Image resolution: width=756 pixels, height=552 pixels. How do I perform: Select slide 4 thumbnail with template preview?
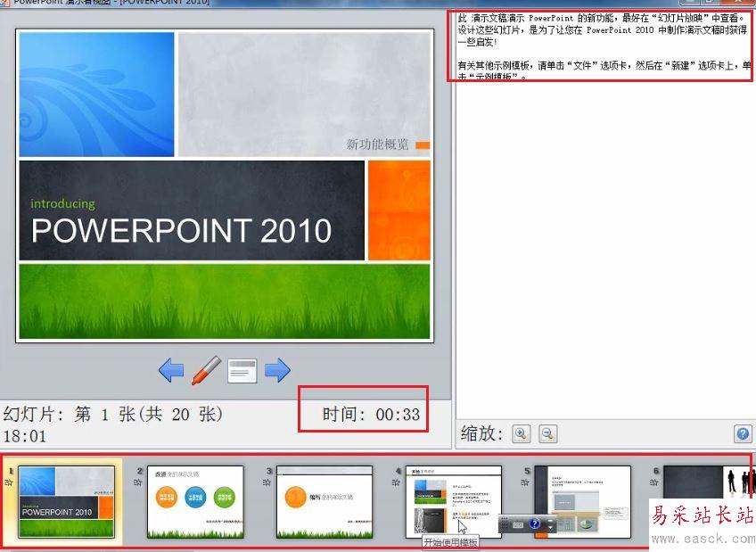pos(453,499)
